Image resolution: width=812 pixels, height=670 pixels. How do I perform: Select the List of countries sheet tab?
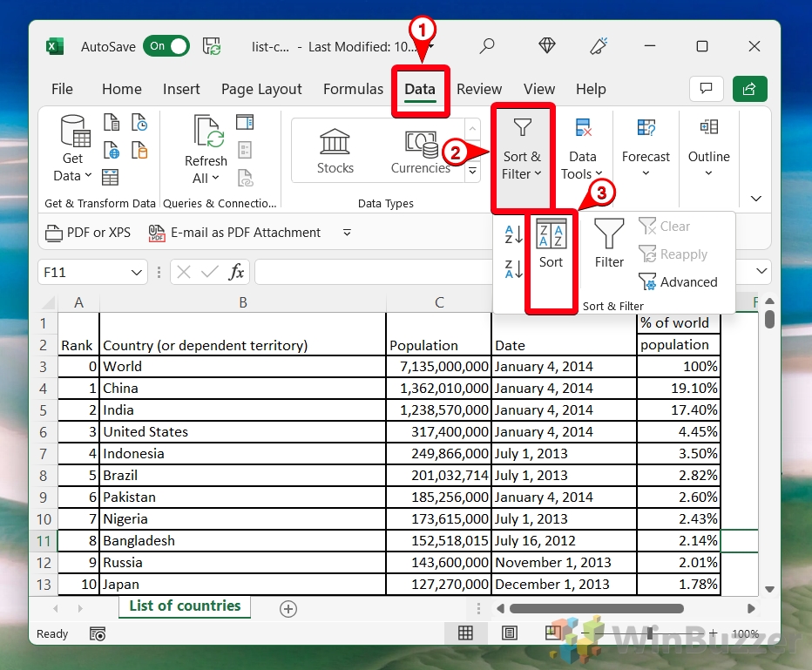184,606
